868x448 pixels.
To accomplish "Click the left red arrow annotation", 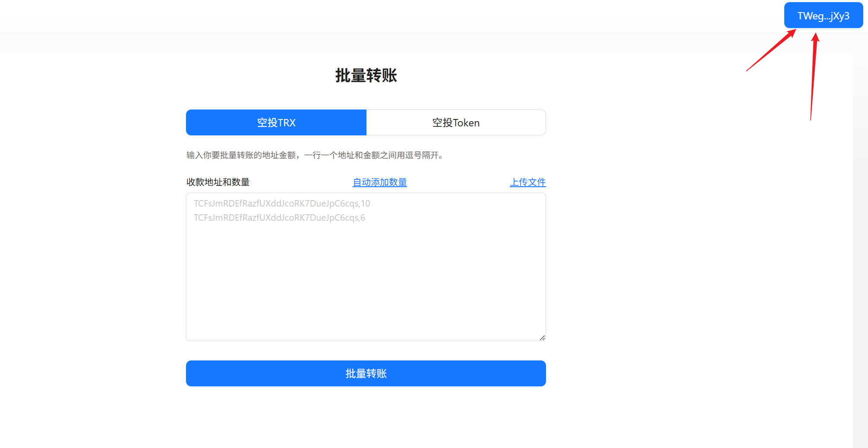I will click(x=771, y=50).
